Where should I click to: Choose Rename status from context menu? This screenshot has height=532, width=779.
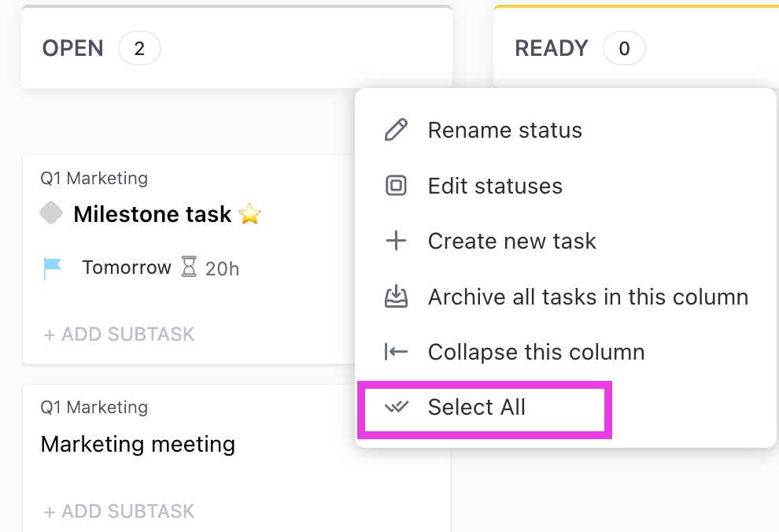[504, 130]
